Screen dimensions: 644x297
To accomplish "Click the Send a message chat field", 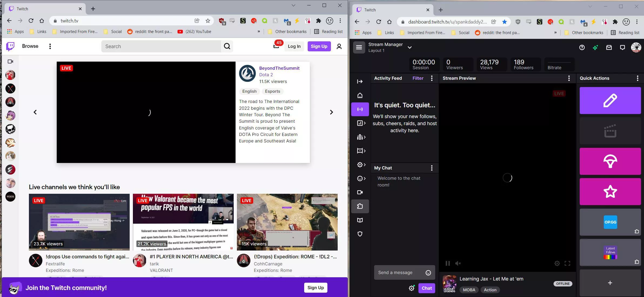I will point(400,272).
